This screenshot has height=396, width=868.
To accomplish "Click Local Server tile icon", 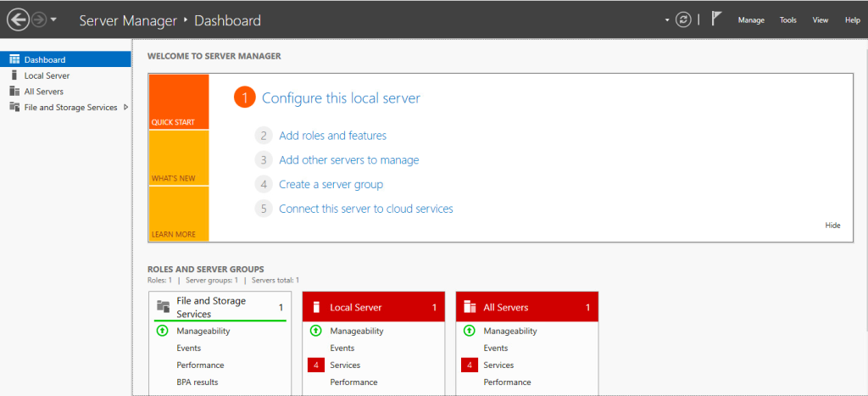I will (x=317, y=307).
